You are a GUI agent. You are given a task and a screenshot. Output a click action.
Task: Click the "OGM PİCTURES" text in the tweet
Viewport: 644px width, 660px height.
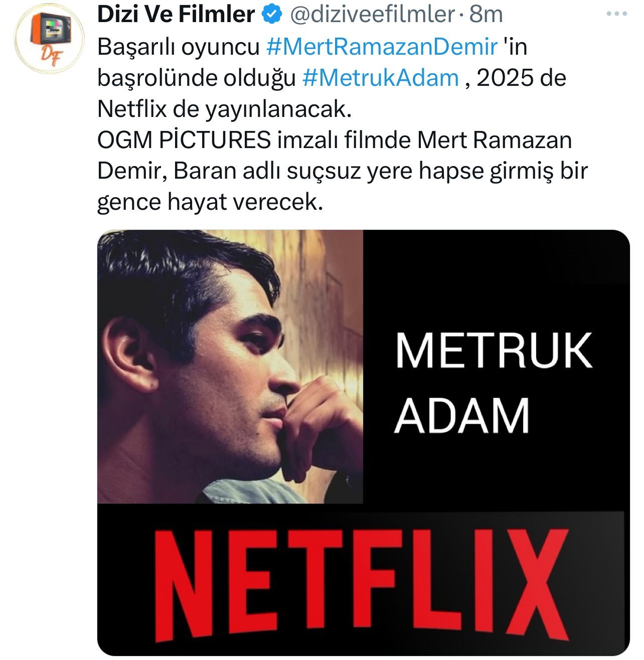184,140
